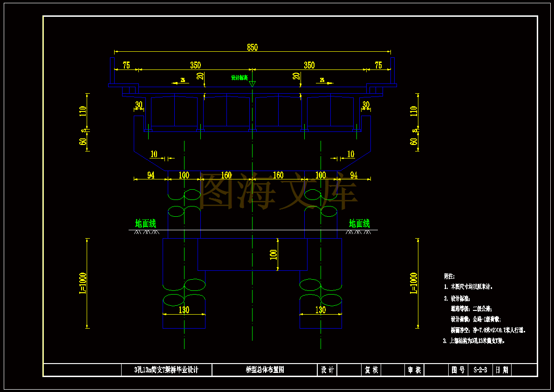Click note 1 about 本图尺寸 units
The height and width of the screenshot is (392, 554).
pos(468,287)
